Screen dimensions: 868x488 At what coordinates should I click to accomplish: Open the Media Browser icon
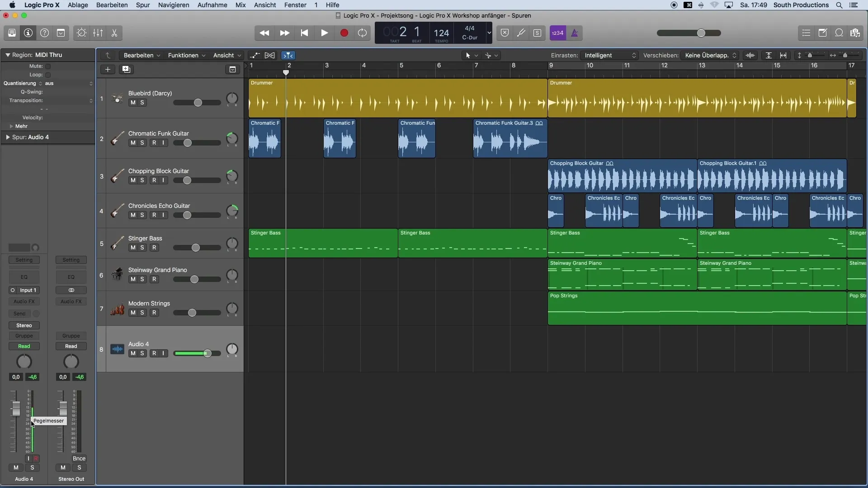[x=855, y=33]
